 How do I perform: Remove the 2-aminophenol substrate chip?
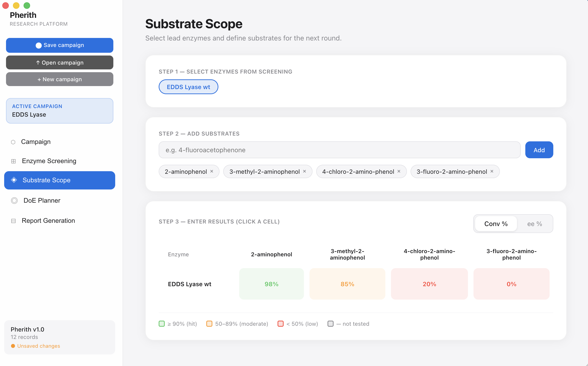click(x=212, y=171)
